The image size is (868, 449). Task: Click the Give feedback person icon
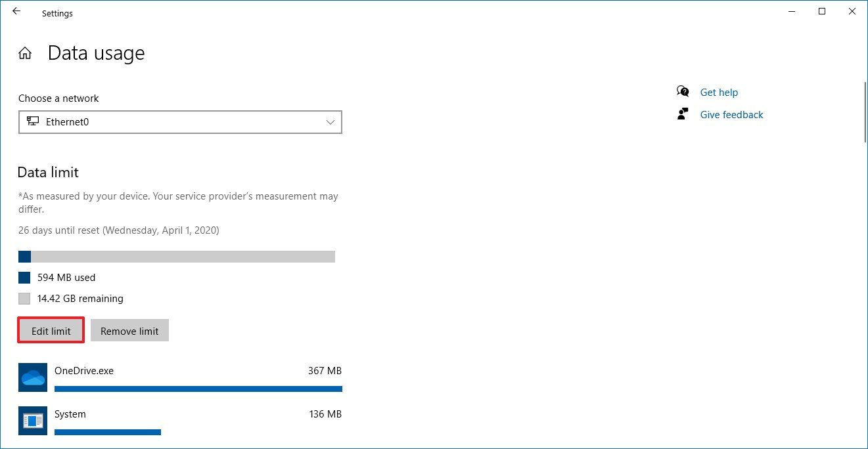coord(683,114)
